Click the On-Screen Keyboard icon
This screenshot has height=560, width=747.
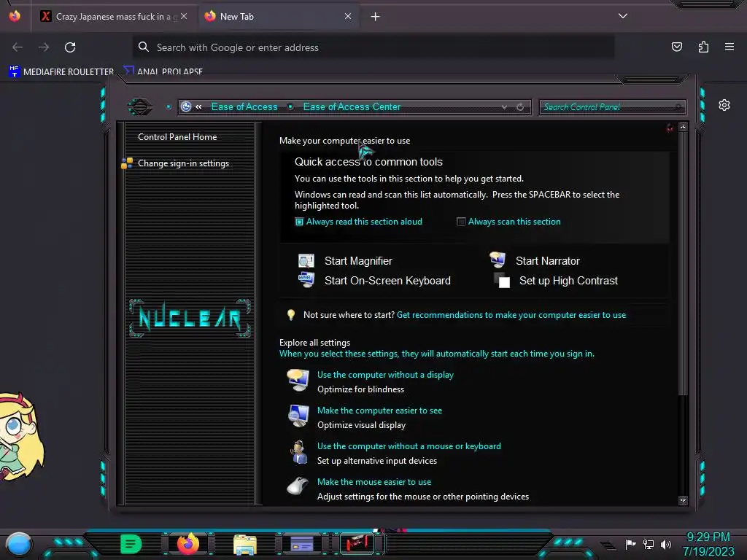point(306,279)
